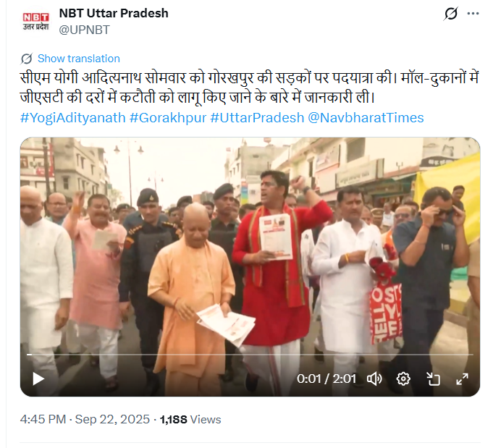Open the @NavbharatTimes mention

[x=366, y=118]
